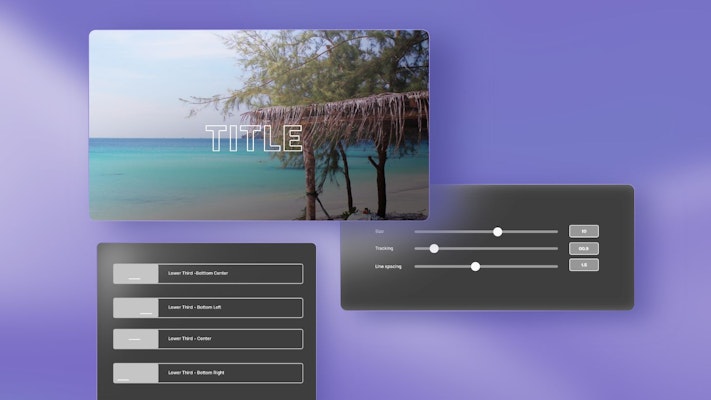The image size is (711, 400).
Task: Click the Size slider handle
Action: click(497, 232)
